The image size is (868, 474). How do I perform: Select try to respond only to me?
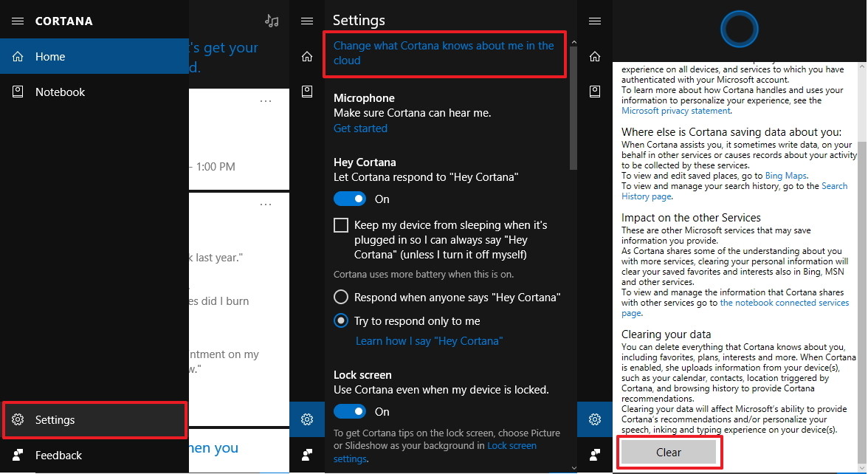(341, 320)
